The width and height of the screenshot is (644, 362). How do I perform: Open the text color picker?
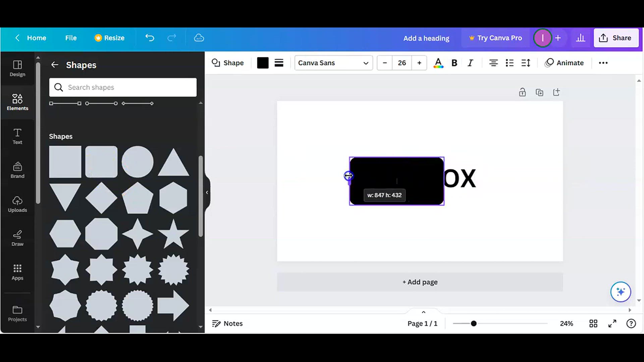click(x=438, y=63)
